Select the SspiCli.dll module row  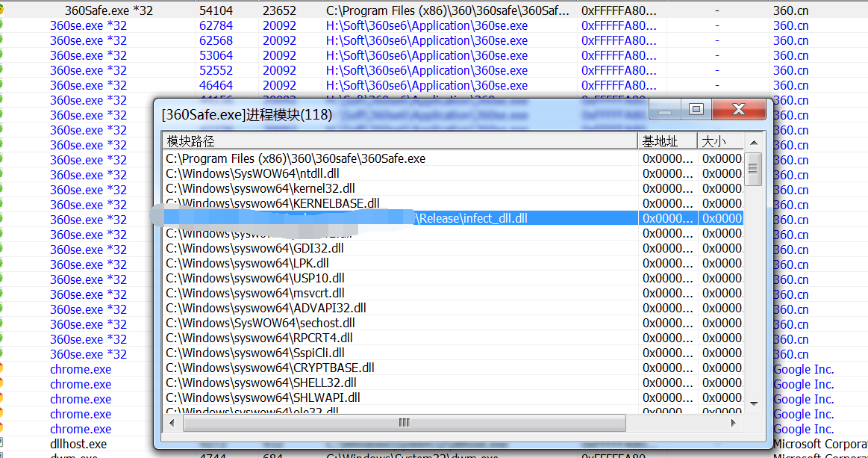(453, 353)
